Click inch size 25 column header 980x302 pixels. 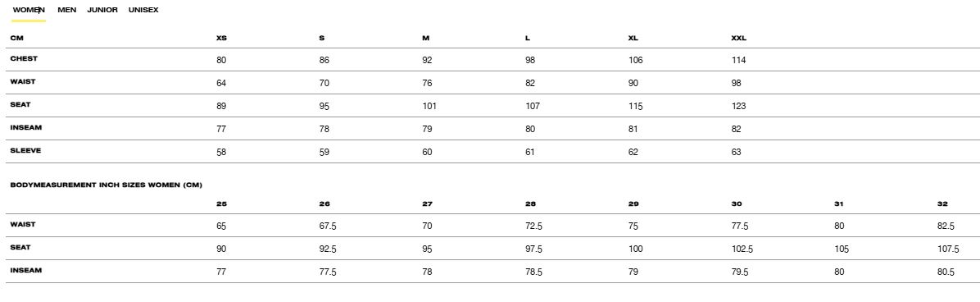(x=221, y=204)
